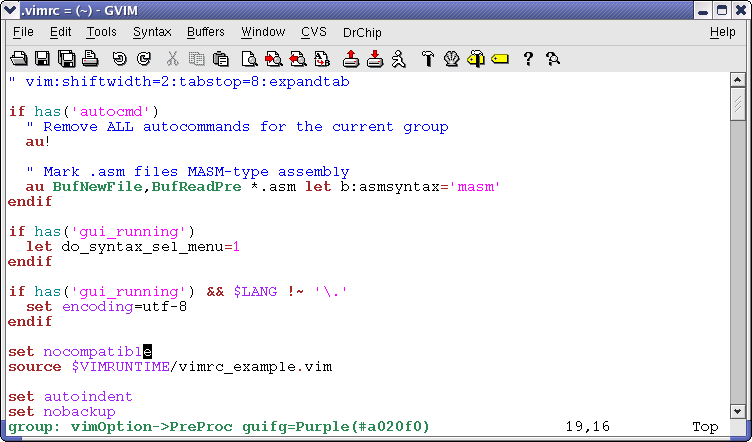
Task: Click 'BufNewFile' in the au line
Action: tap(97, 187)
